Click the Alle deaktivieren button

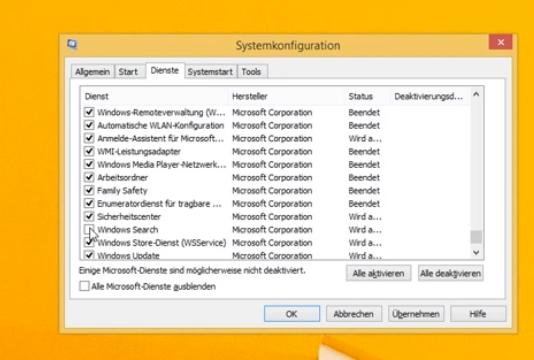(450, 273)
